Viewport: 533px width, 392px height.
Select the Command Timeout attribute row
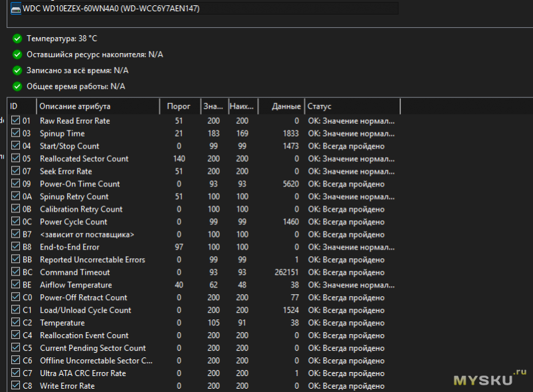pyautogui.click(x=75, y=272)
